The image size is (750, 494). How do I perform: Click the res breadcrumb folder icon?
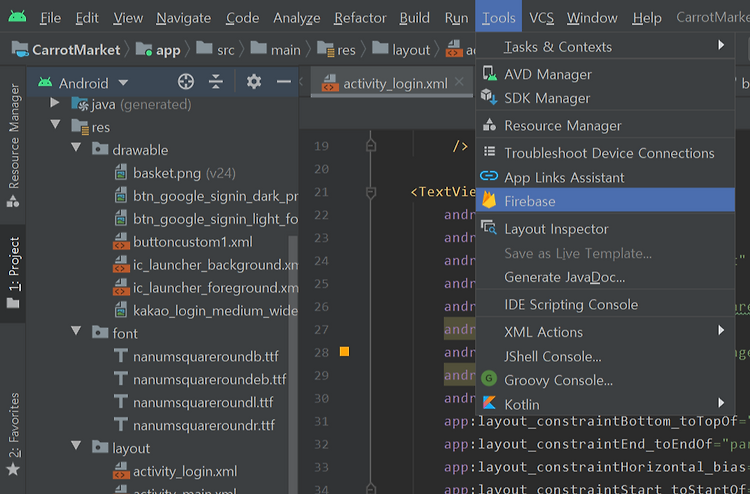(325, 49)
